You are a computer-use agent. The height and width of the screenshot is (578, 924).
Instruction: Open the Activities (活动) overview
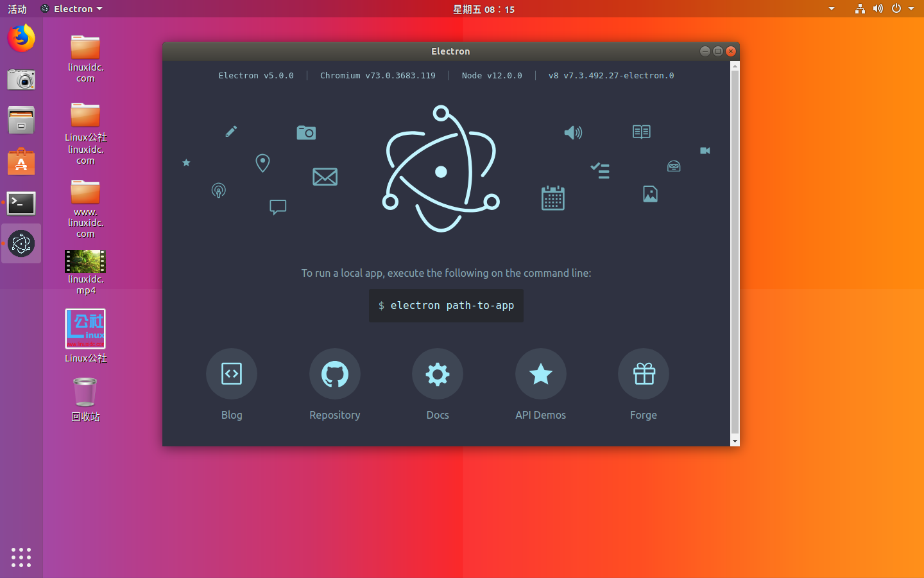point(17,9)
